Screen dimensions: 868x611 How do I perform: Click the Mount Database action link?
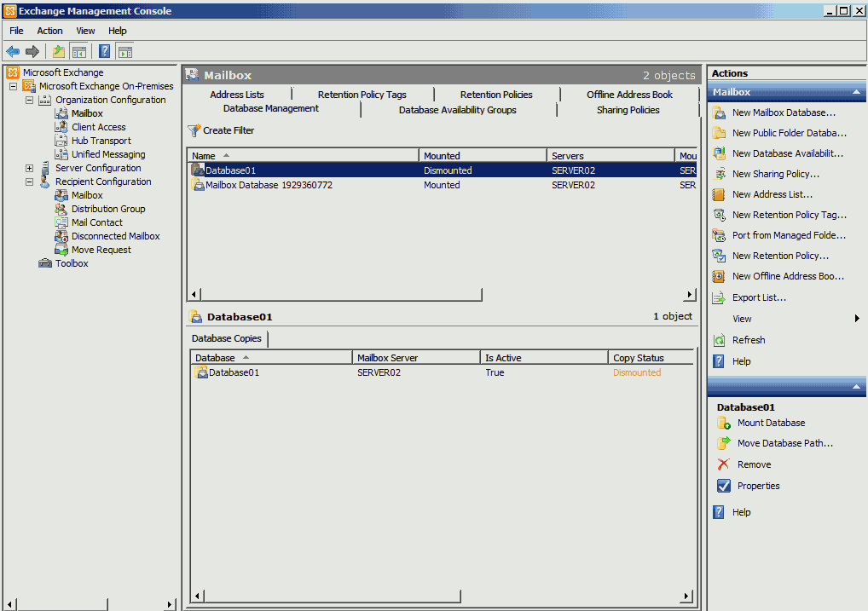(x=771, y=423)
